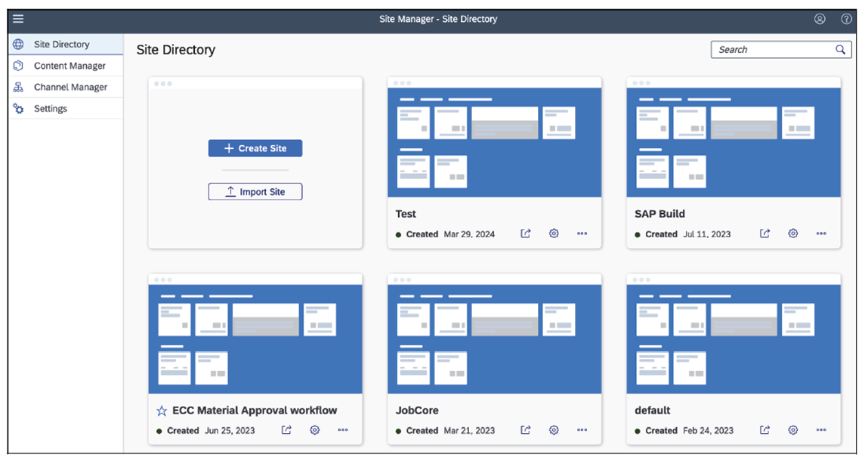This screenshot has height=461, width=868.
Task: Open the more actions menu for the Test site
Action: 582,234
